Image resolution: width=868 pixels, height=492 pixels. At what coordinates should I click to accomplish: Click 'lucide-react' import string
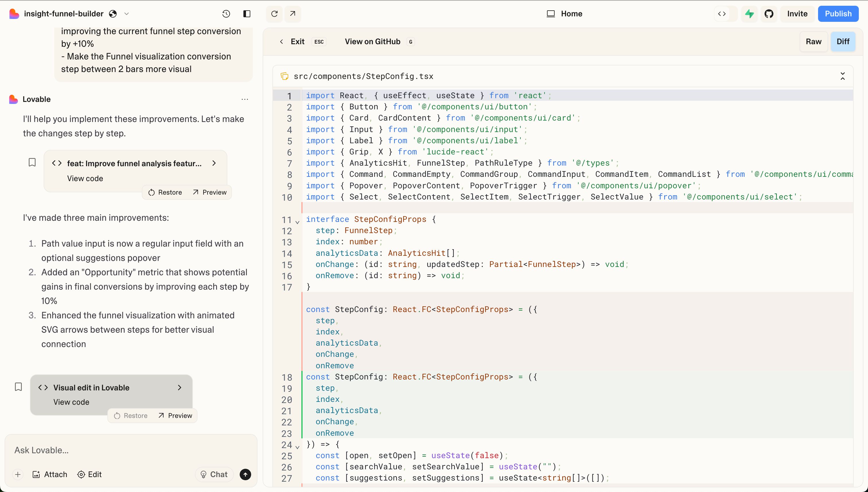(x=456, y=152)
